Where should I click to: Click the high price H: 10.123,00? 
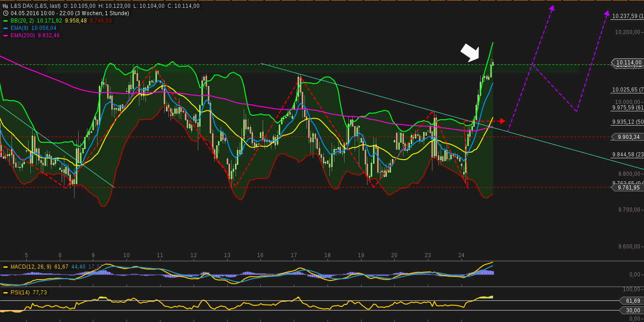[115, 6]
